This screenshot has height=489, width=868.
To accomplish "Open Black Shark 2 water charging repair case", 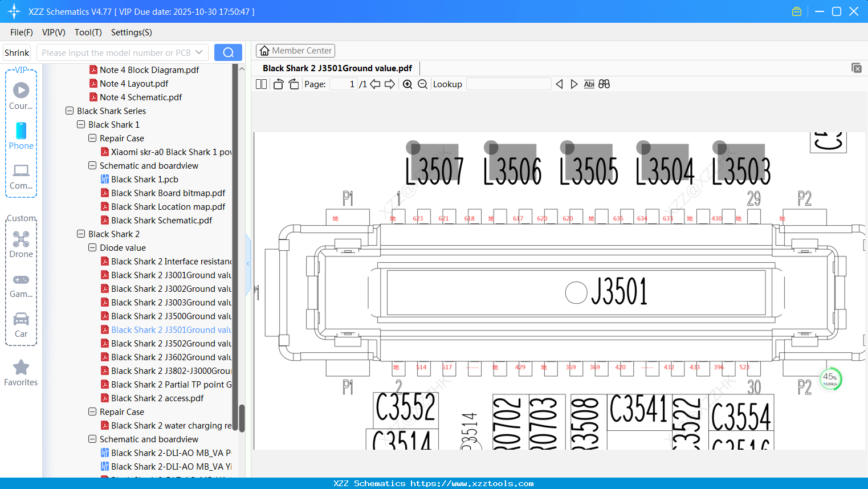I will (171, 426).
